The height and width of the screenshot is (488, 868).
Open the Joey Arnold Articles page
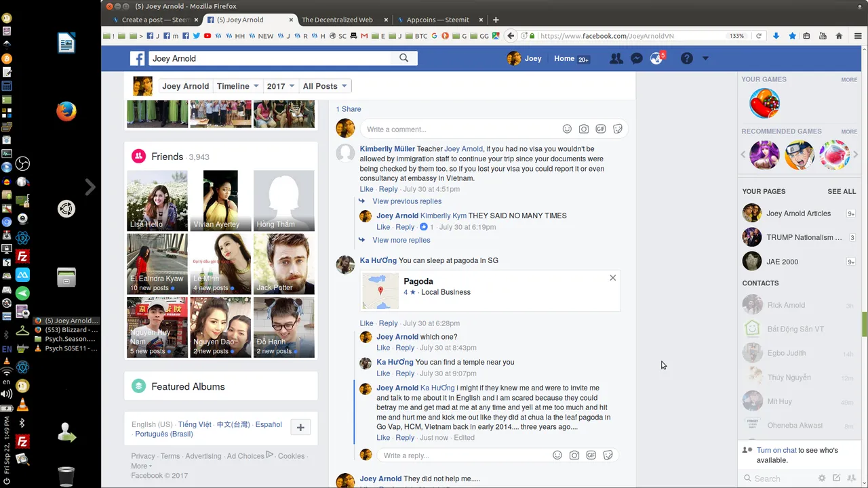click(798, 213)
